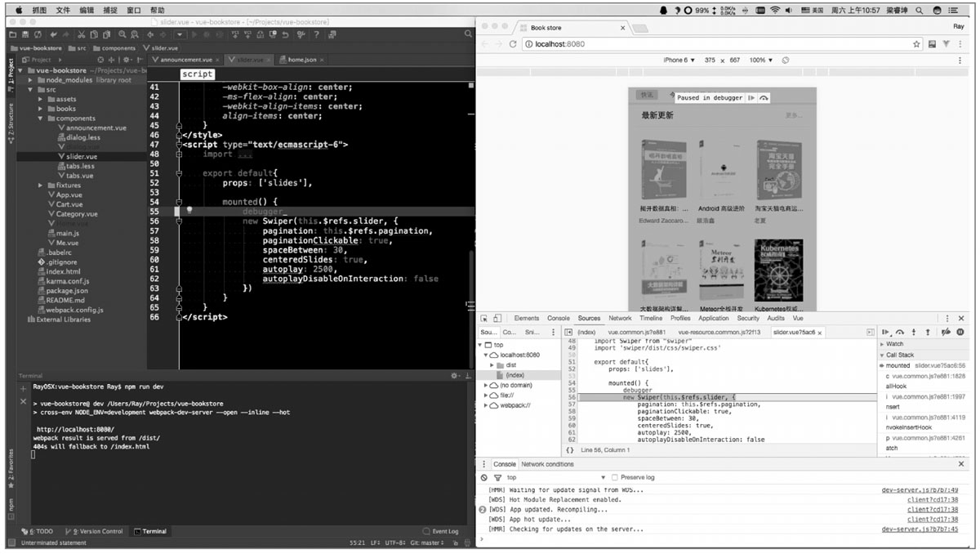Viewport: 980px width, 554px height.
Task: Open the DevTools Elements tab
Action: coord(527,319)
